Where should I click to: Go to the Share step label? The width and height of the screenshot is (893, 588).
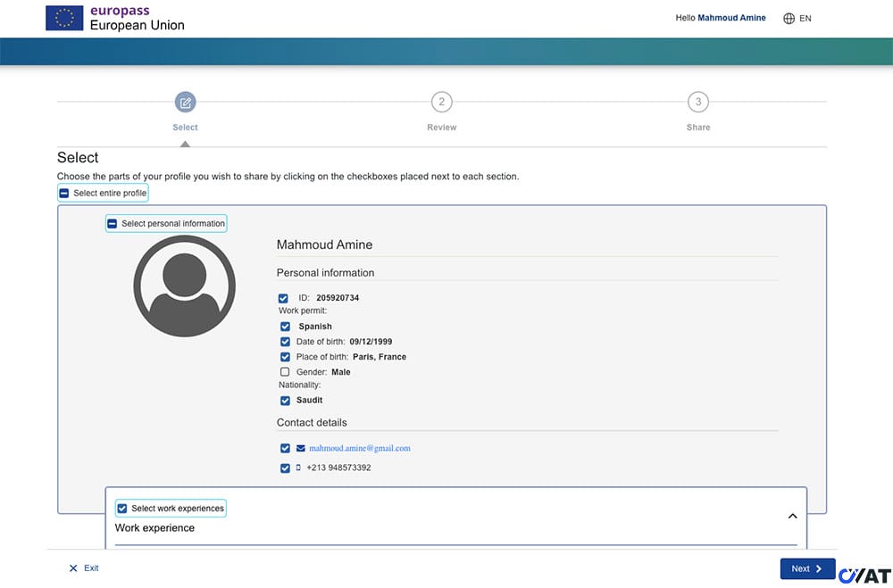tap(698, 128)
